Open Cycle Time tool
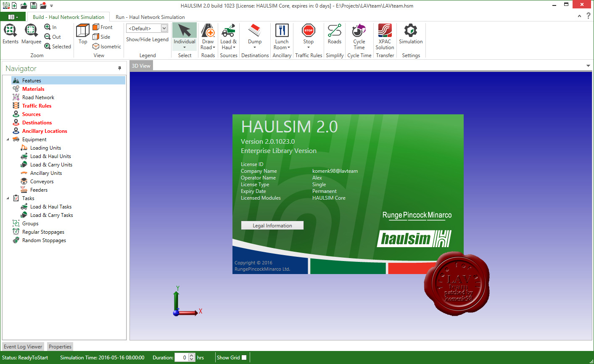 pyautogui.click(x=359, y=37)
